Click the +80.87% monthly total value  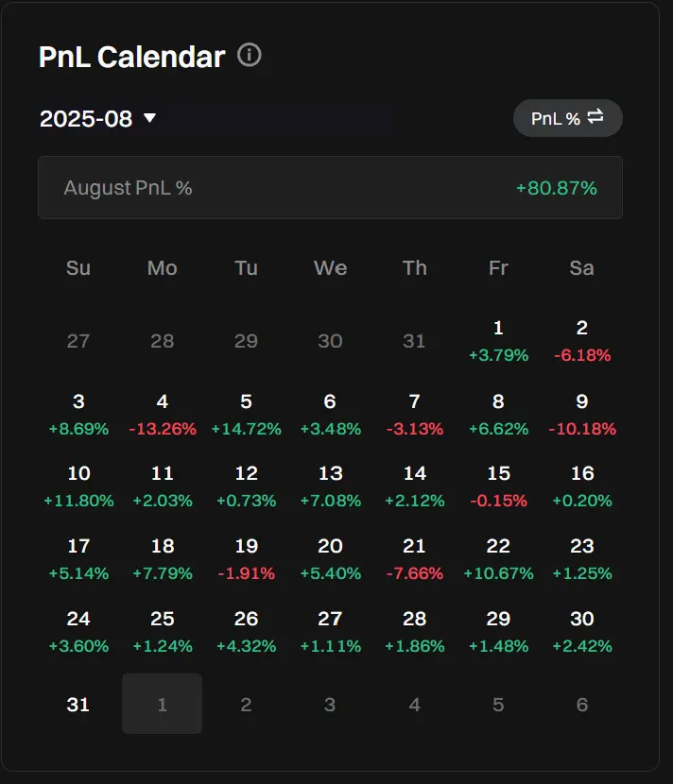pyautogui.click(x=557, y=188)
